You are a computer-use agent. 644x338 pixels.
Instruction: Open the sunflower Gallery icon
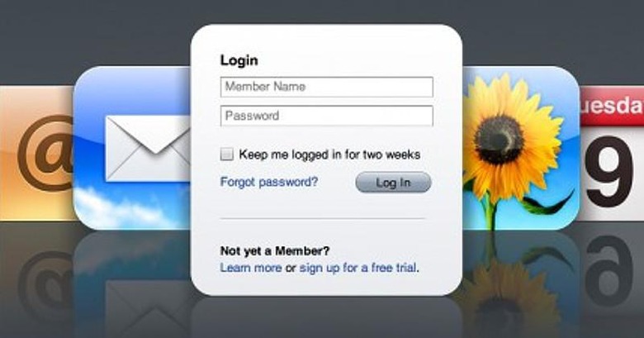pos(521,148)
